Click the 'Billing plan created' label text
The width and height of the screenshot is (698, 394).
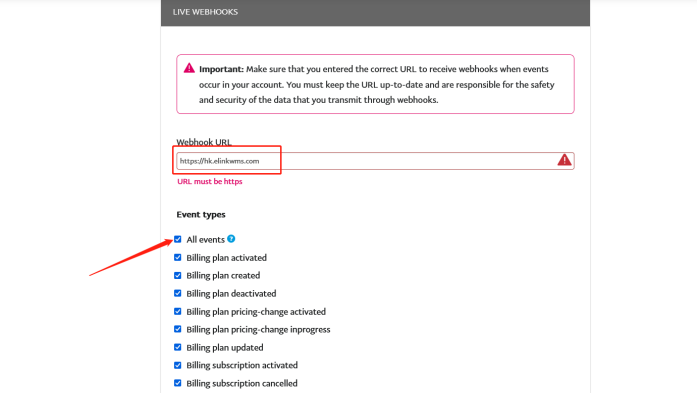pos(223,276)
